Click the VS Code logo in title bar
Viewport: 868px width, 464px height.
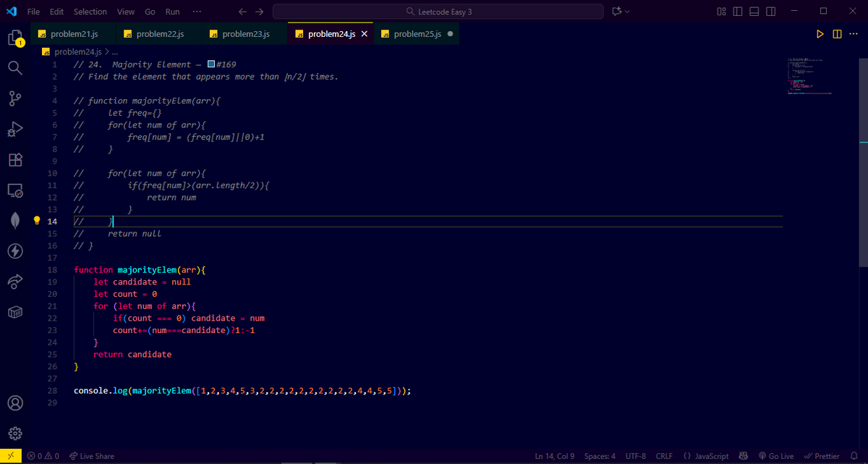coord(11,12)
